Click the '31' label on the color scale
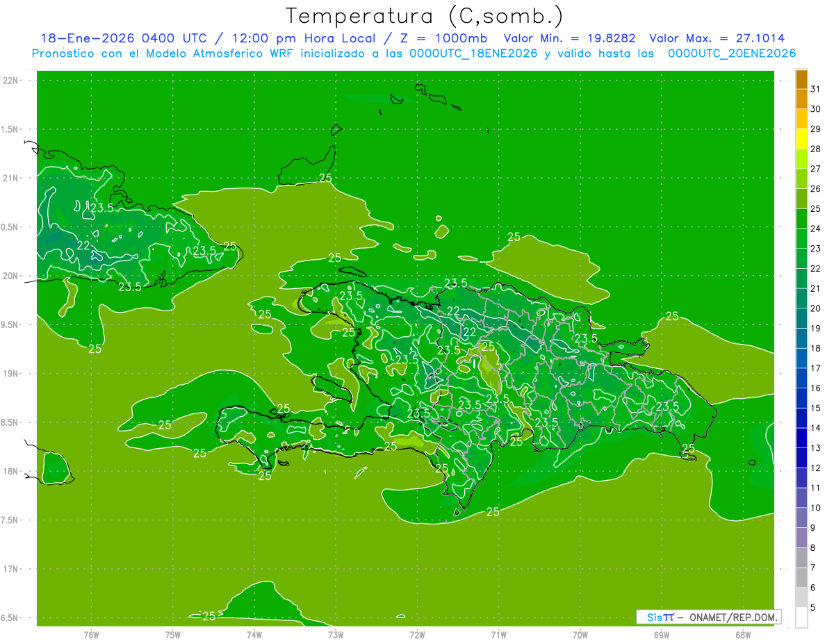 coord(815,88)
